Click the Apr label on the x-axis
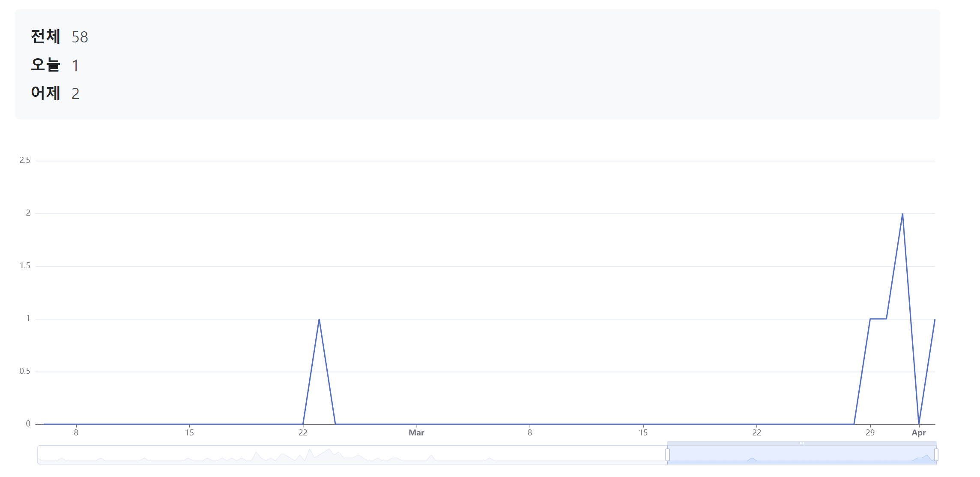Viewport: 980px width, 477px height. tap(919, 433)
